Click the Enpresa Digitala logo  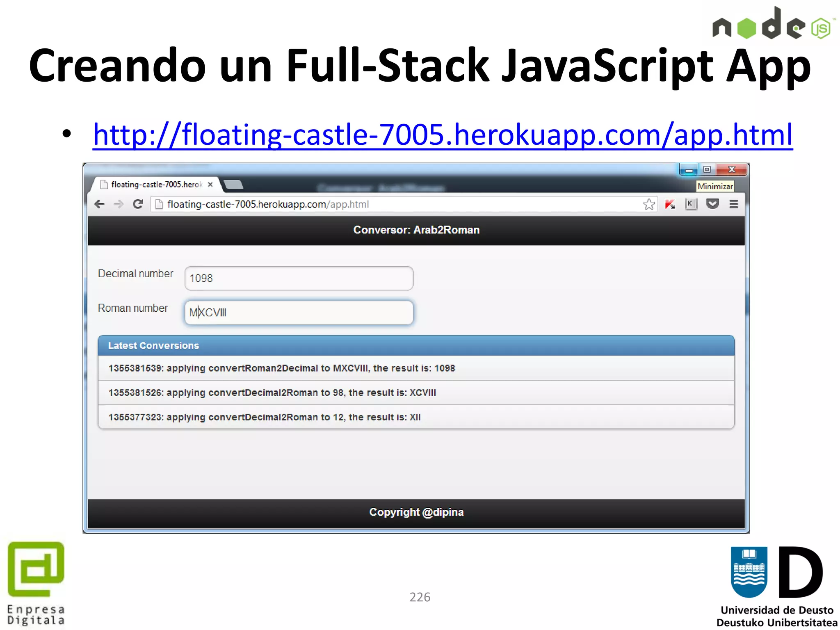36,584
